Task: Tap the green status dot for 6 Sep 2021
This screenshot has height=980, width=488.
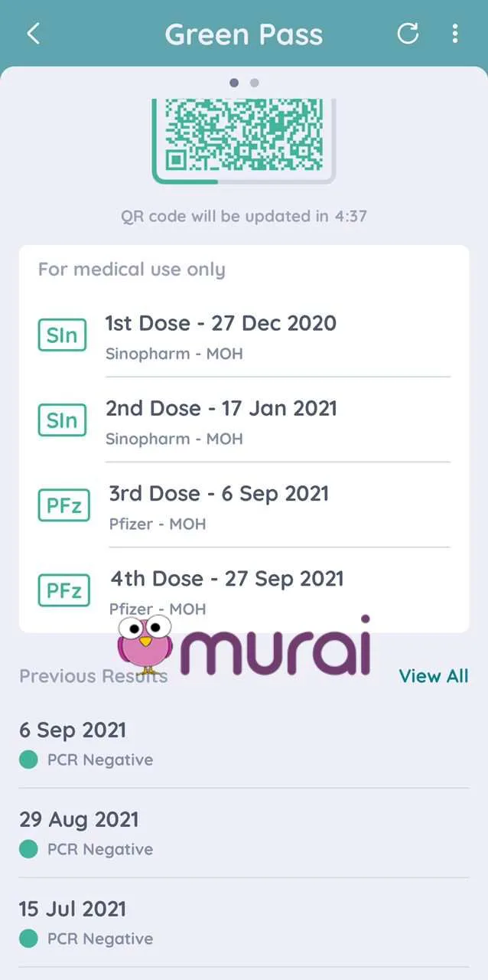Action: [x=28, y=759]
